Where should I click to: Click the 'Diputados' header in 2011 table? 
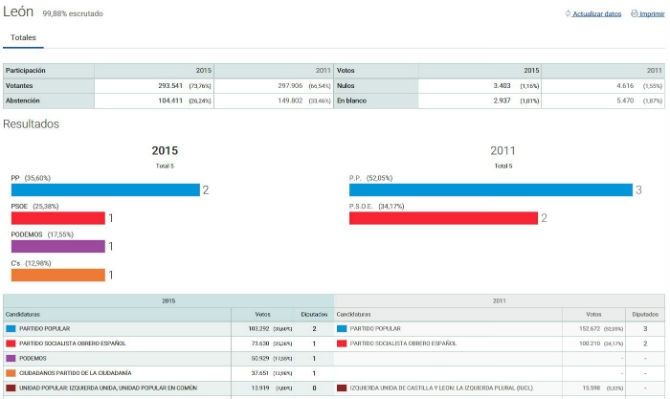[645, 314]
